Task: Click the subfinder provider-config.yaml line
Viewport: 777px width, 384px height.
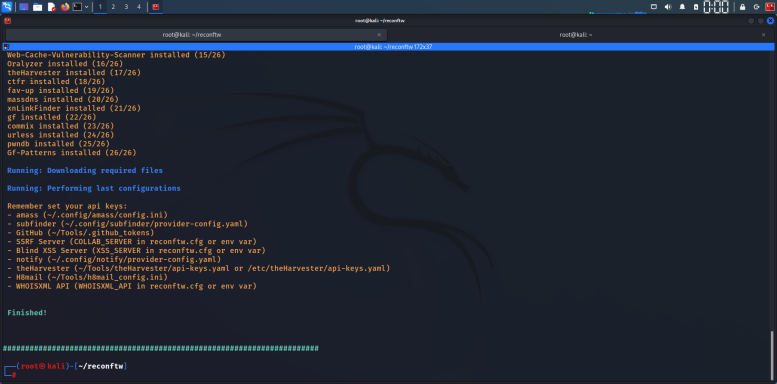Action: pyautogui.click(x=127, y=224)
